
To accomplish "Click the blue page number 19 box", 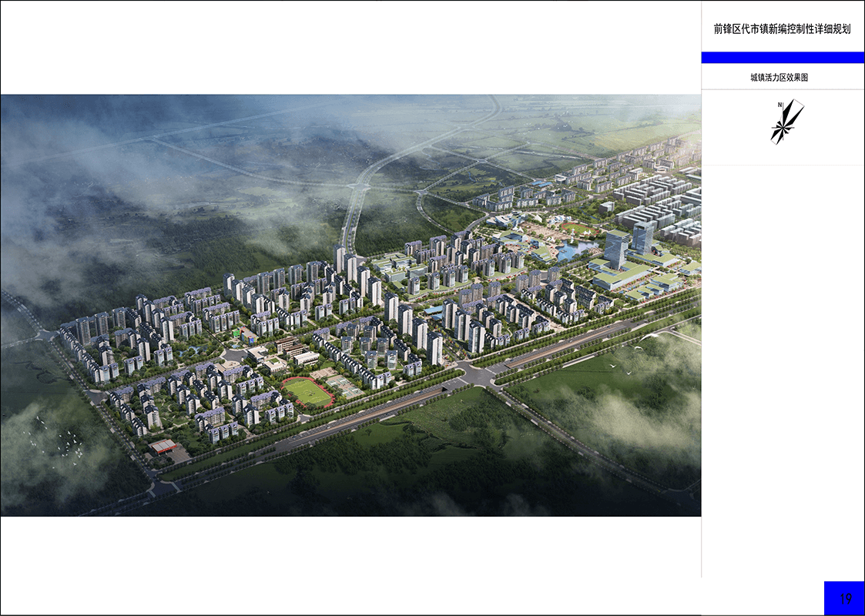I will tap(844, 598).
